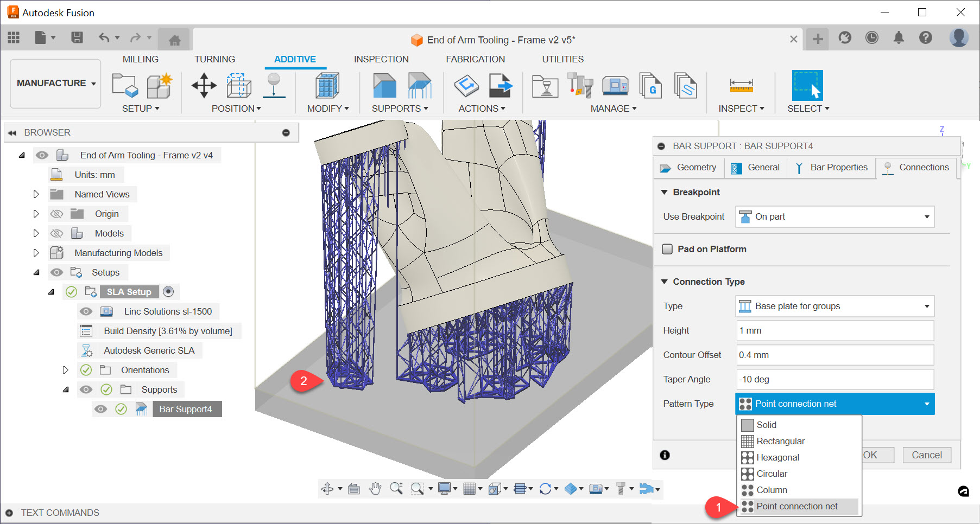Viewport: 980px width, 524px height.
Task: Click the Job Status clock icon
Action: coord(871,37)
